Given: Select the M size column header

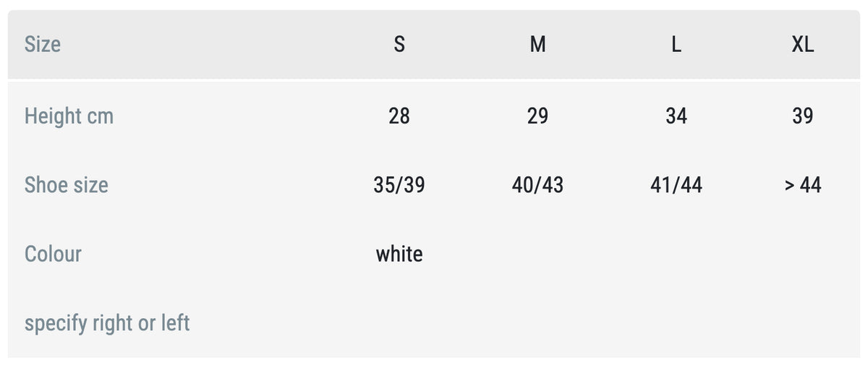Looking at the screenshot, I should click(x=537, y=44).
